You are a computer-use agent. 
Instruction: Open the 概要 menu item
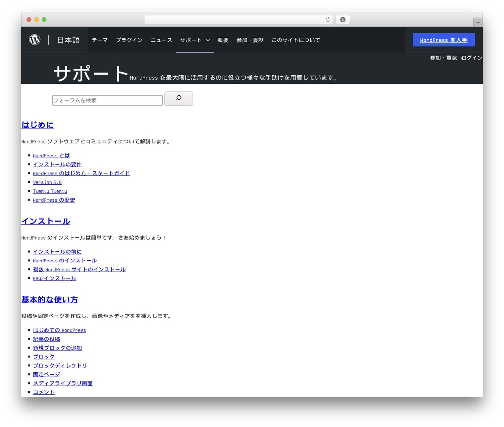223,40
